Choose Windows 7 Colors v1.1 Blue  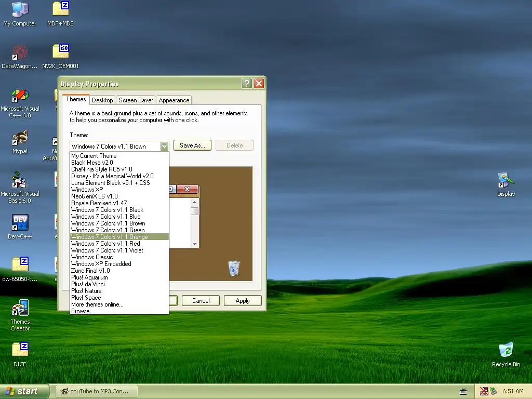(119, 217)
